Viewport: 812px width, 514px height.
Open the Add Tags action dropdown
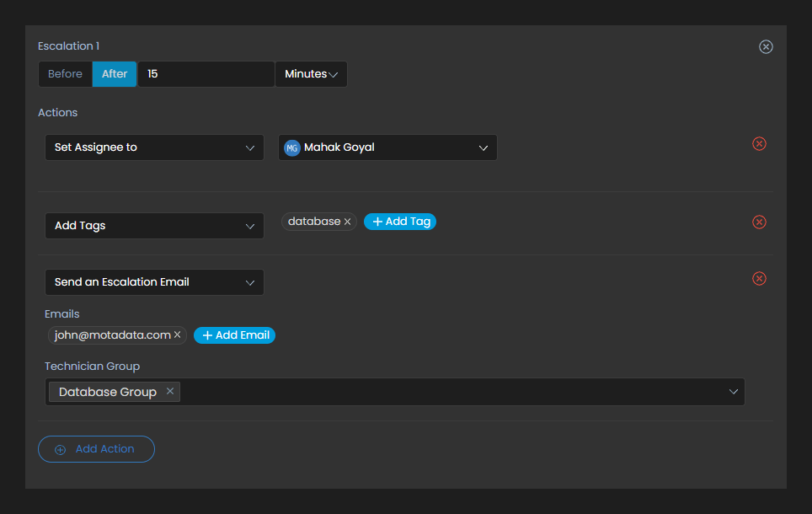point(154,225)
